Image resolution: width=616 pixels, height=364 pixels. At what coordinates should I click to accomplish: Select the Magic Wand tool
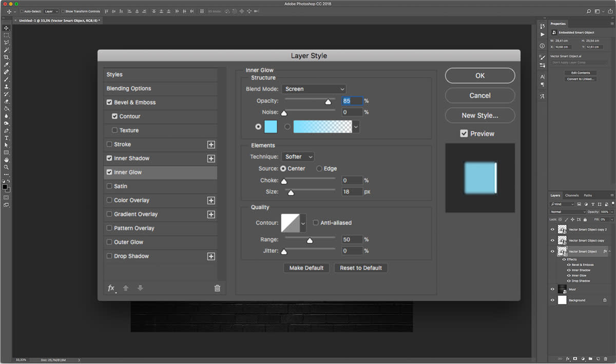7,50
